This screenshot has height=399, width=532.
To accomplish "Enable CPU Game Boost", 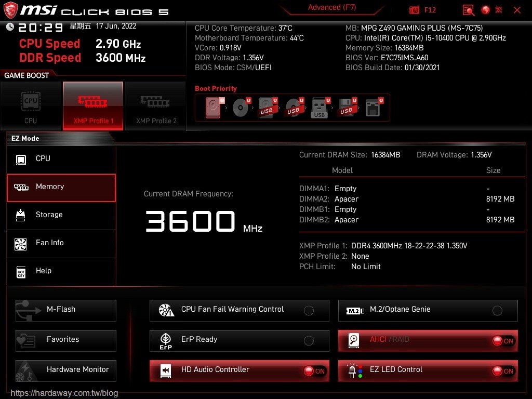I will (31, 106).
